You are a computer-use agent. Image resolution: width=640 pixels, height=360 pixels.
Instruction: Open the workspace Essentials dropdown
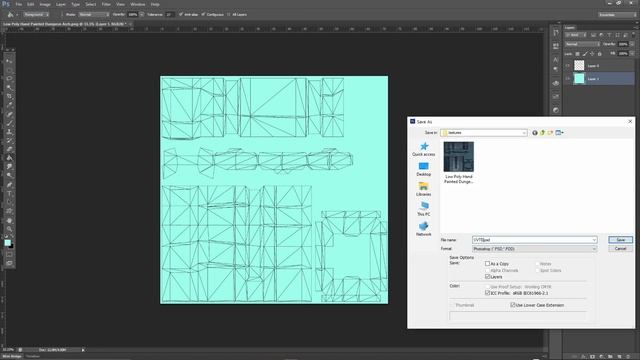pos(617,14)
